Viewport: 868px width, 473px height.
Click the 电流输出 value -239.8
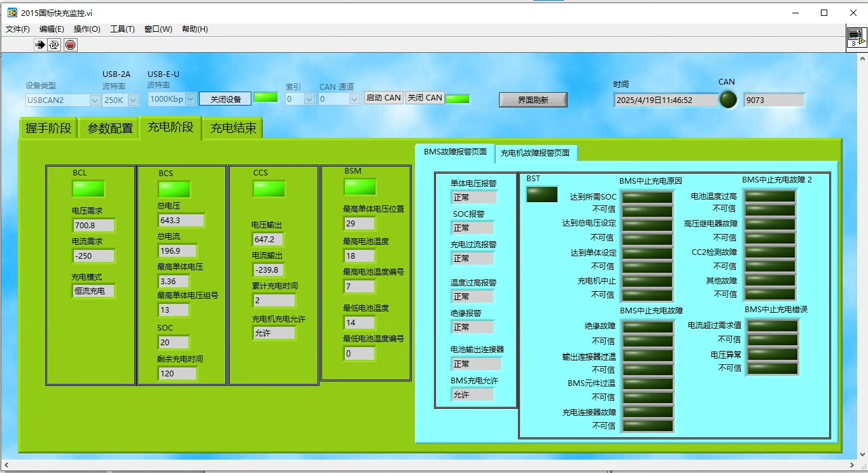[x=268, y=270]
